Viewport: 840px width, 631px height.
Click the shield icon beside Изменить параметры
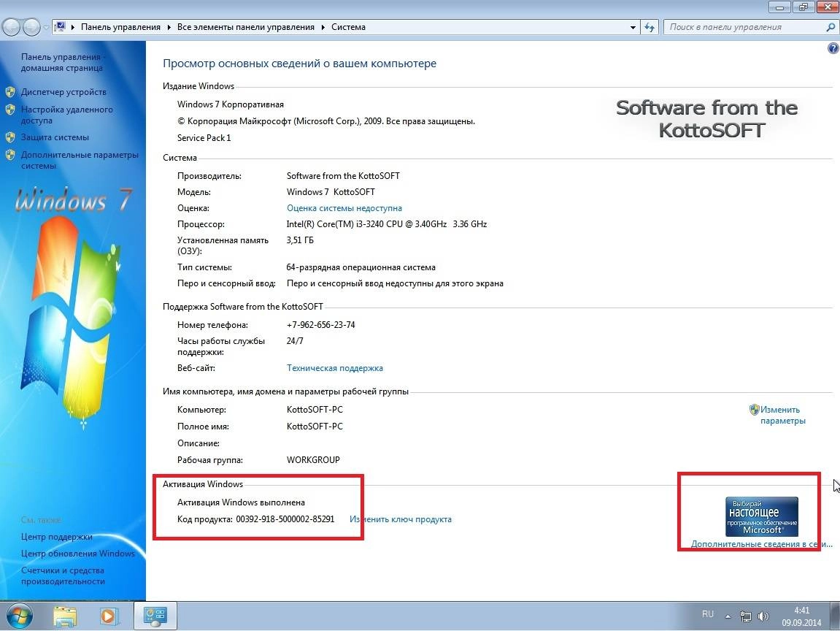pos(755,410)
